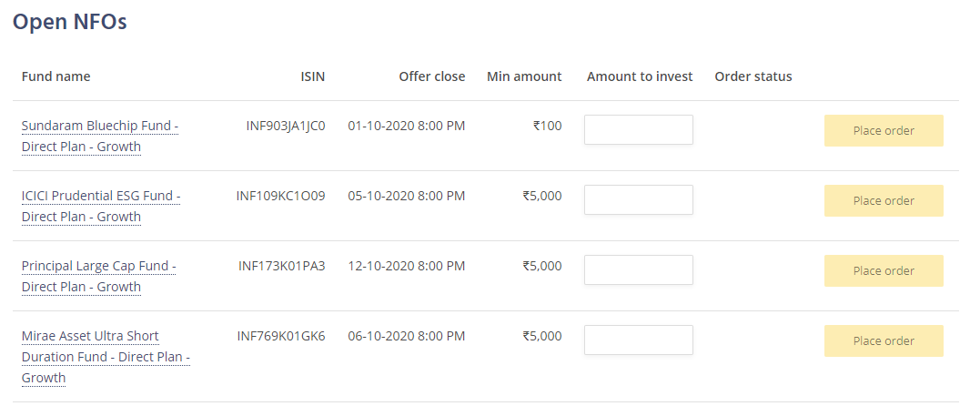Select the Offer close column header
Image resolution: width=980 pixels, height=406 pixels.
(431, 76)
